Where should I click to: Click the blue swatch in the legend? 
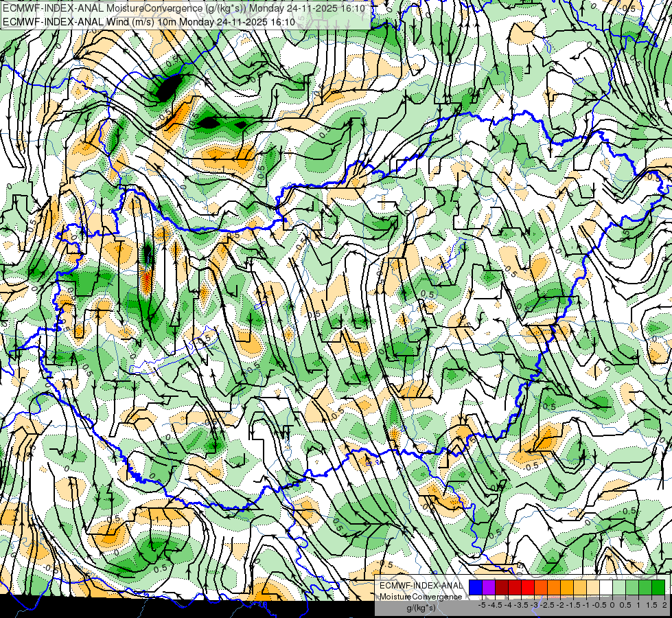476,588
